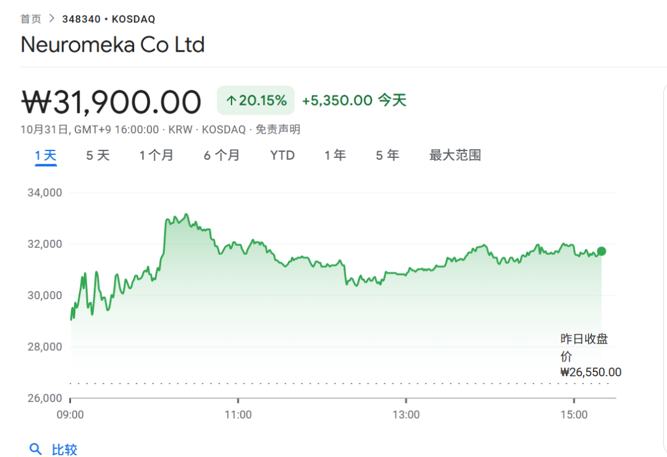Show the 5 年 price history tab
The width and height of the screenshot is (667, 457).
tap(387, 155)
